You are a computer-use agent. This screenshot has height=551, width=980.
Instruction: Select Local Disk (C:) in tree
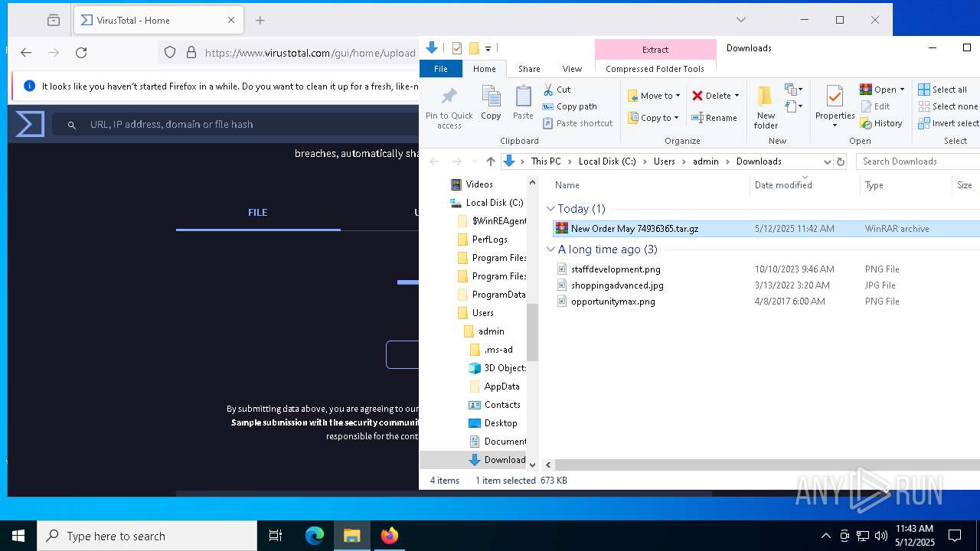point(495,203)
